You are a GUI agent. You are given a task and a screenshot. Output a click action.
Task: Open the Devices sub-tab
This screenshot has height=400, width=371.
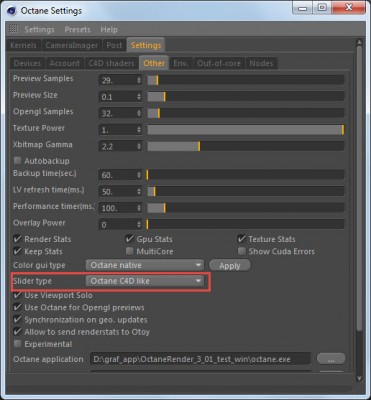[x=27, y=63]
